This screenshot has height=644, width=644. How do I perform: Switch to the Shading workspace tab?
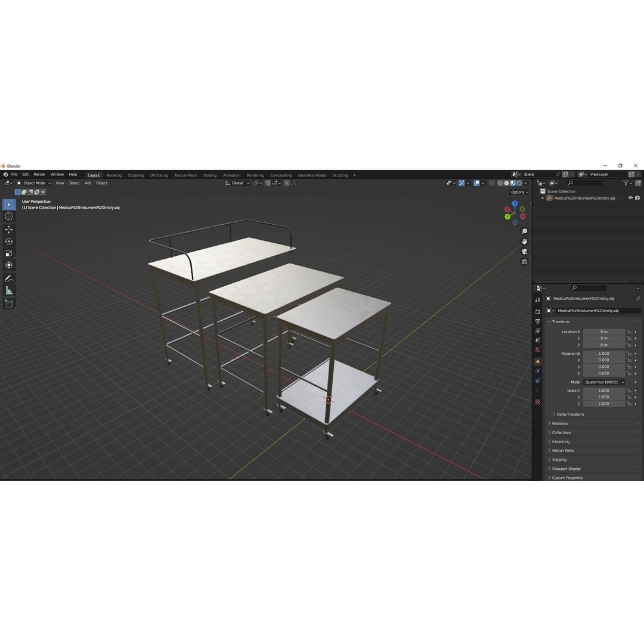click(x=209, y=175)
